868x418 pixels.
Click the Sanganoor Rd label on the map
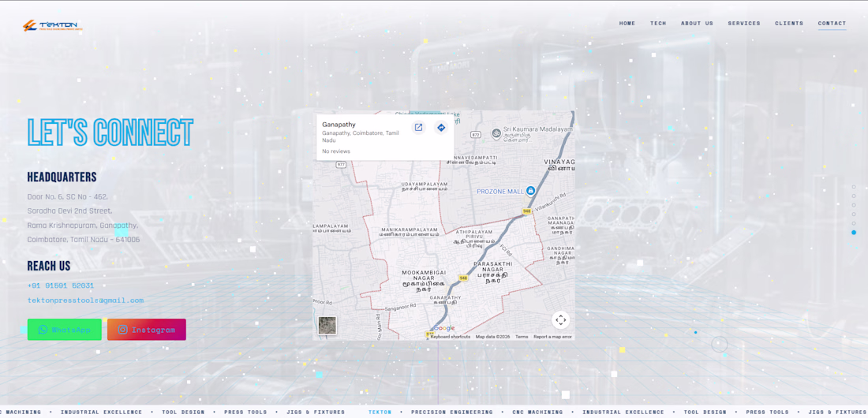pos(400,308)
